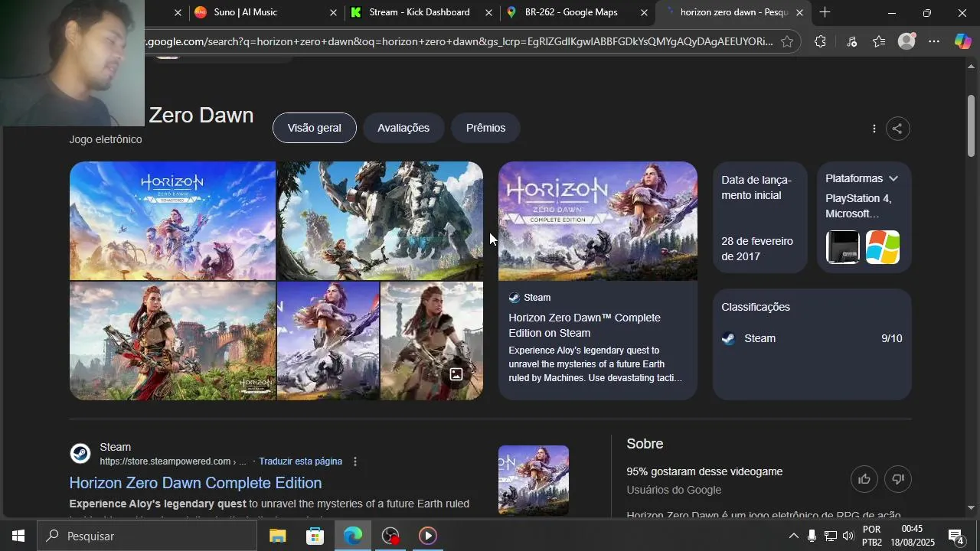Image resolution: width=980 pixels, height=551 pixels.
Task: Click the Steam site favicon in result
Action: pos(80,454)
